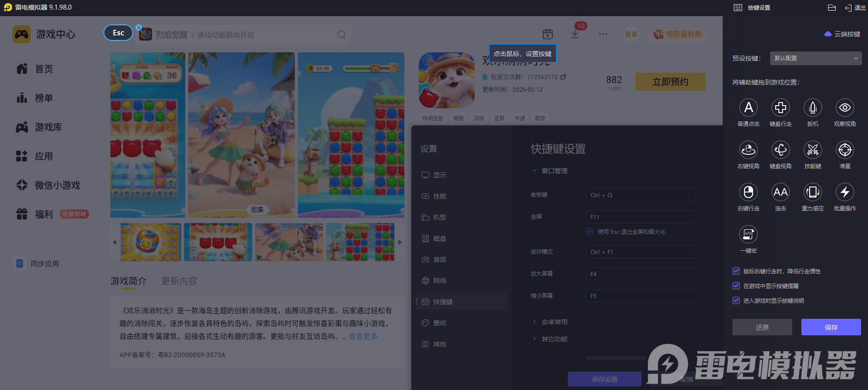Toggle 进入游戏时显示按键说明 checkbox
This screenshot has height=390, width=868.
click(736, 300)
